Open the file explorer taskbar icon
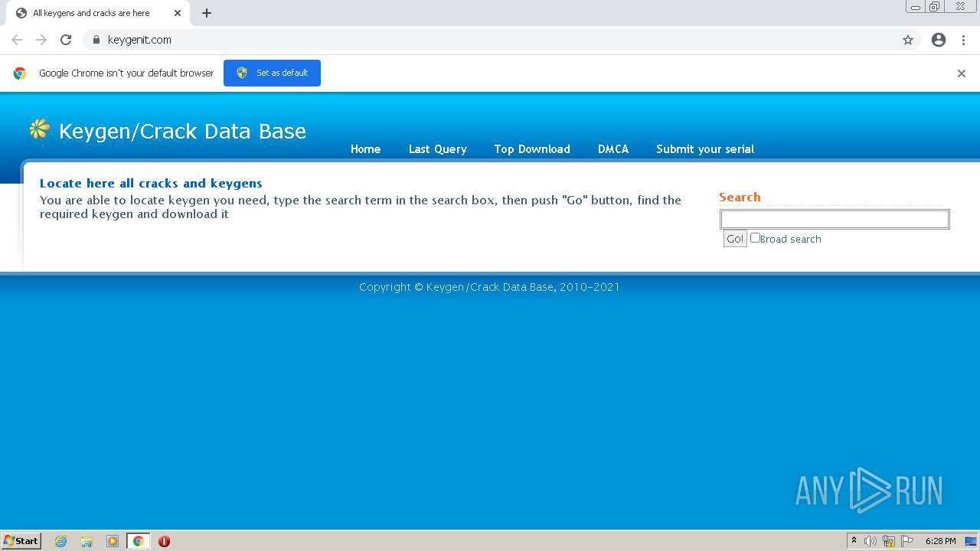 pos(87,541)
